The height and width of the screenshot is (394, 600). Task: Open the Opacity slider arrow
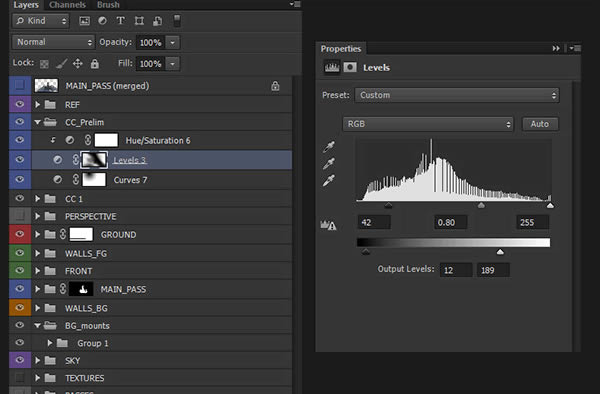[x=173, y=42]
